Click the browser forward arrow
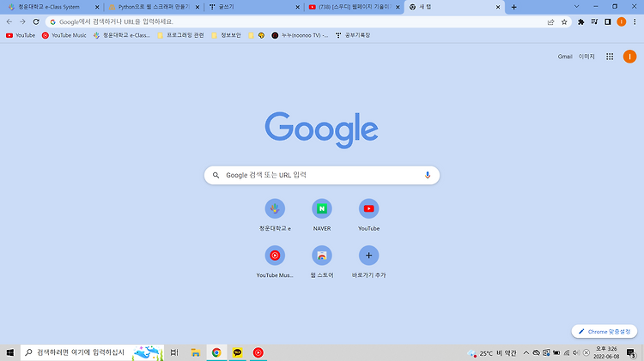Screen dimensions: 644x361 [x=22, y=21]
